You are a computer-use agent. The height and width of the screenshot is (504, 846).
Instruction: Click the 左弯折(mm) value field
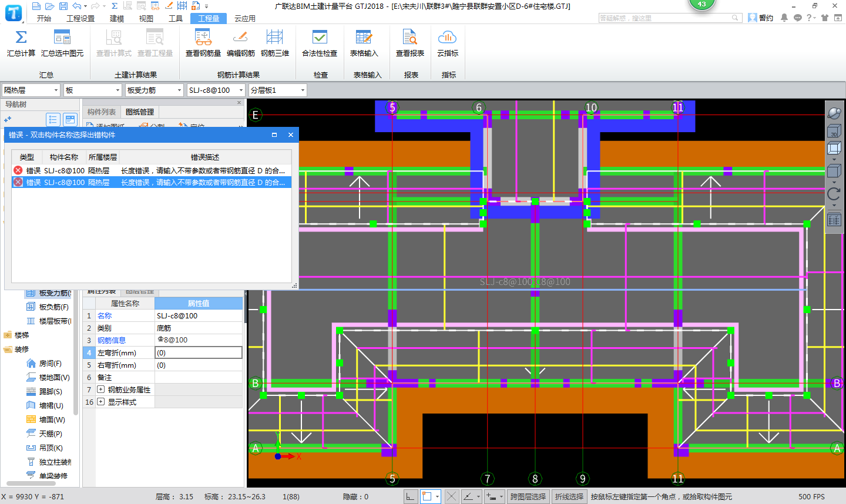[199, 352]
